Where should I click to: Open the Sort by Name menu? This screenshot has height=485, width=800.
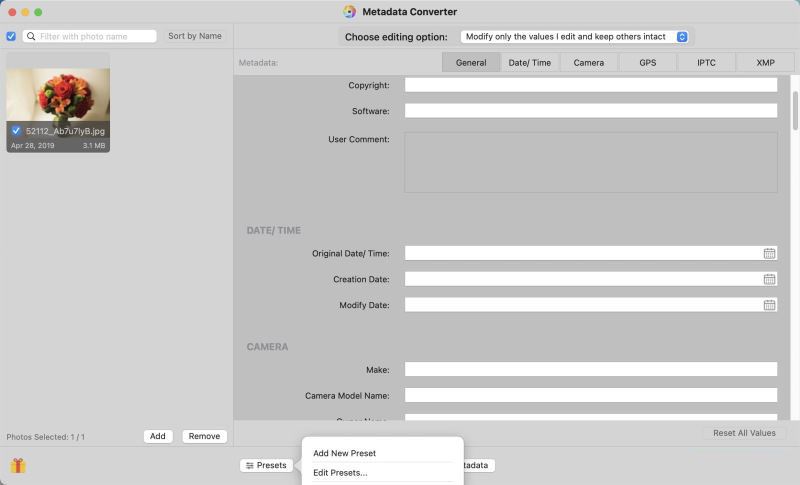195,36
